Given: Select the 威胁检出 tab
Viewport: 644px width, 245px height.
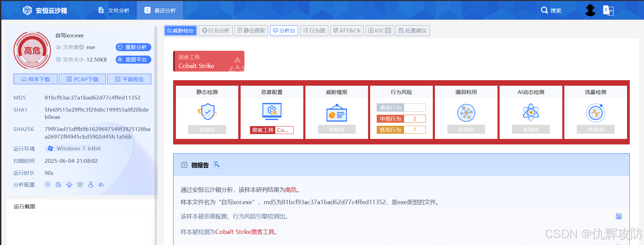Looking at the screenshot, I should (x=180, y=30).
